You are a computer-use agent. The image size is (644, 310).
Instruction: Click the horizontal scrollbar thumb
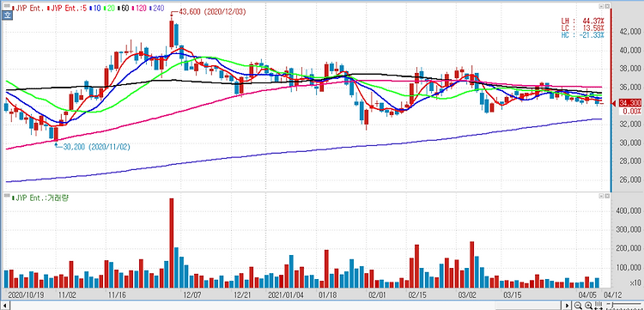click(x=528, y=306)
